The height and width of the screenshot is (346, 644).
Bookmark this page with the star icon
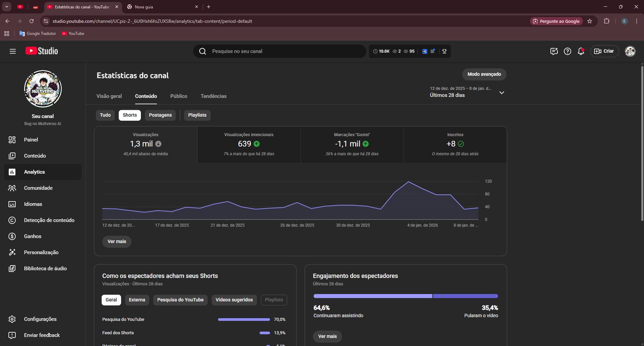590,21
